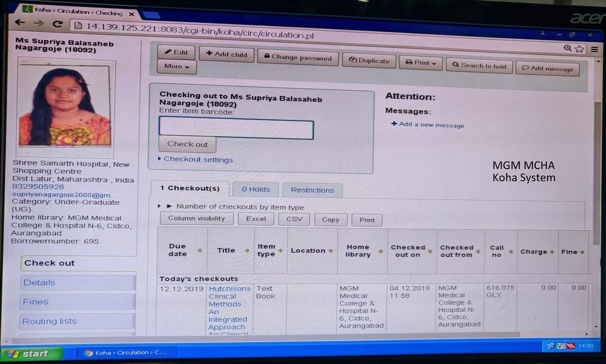
Task: Duplicate the patron record
Action: pos(369,61)
